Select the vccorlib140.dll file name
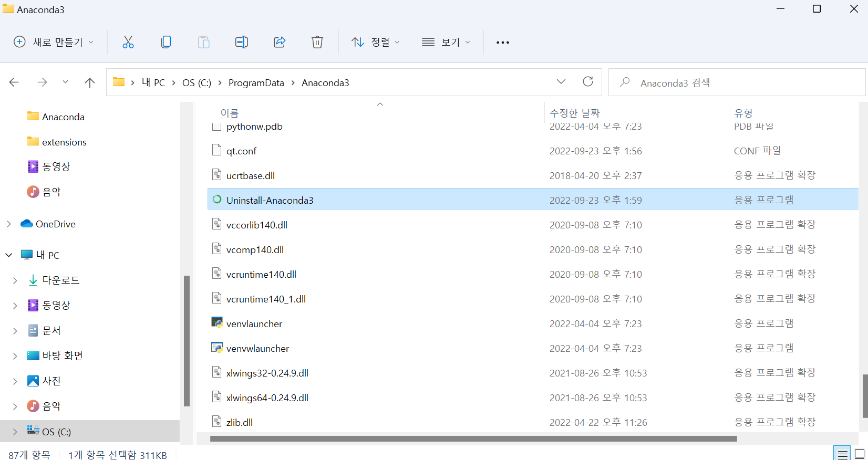Screen dimensions: 868x460 pos(256,225)
